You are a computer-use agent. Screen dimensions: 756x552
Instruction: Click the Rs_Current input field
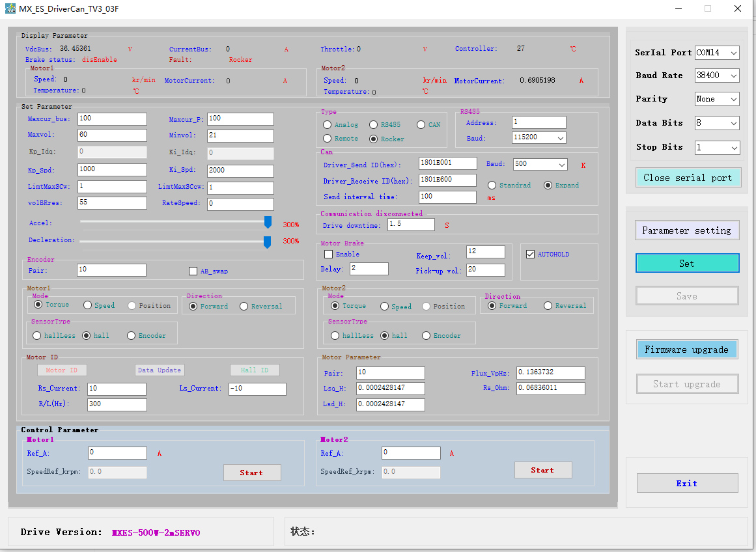coord(117,389)
